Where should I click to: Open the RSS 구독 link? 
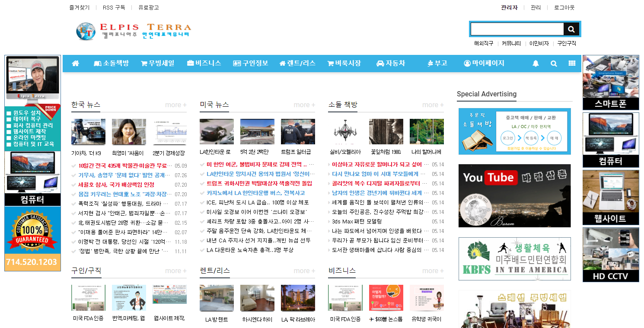[114, 8]
